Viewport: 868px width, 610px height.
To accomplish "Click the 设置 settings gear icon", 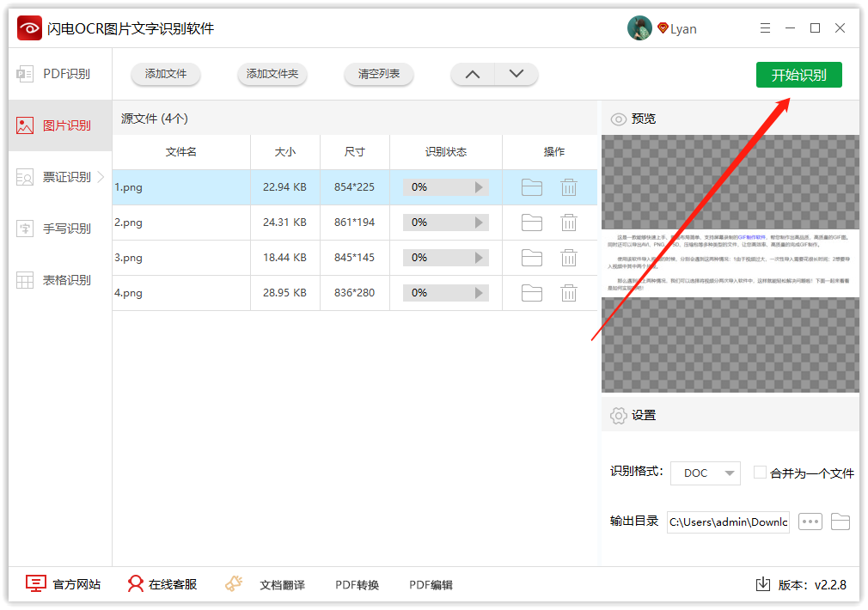I will coord(618,415).
